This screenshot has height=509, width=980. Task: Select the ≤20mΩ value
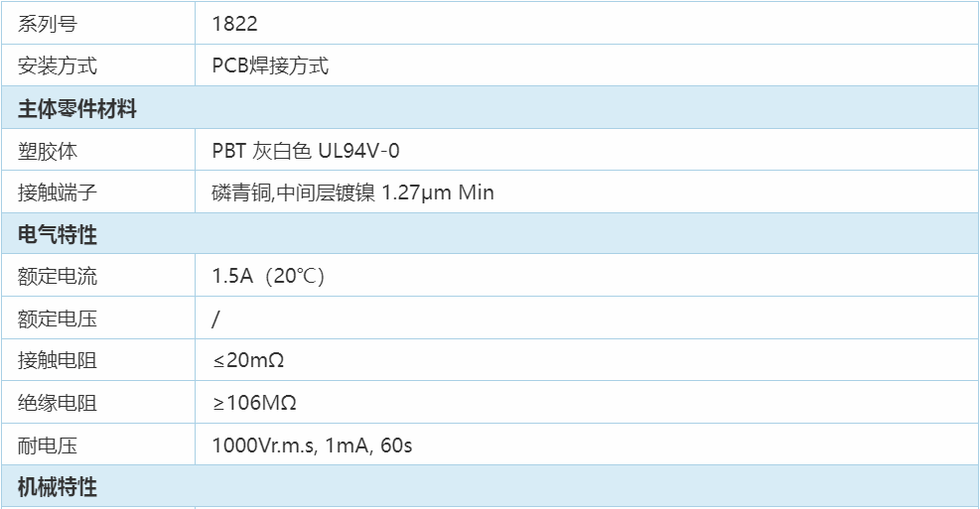point(248,360)
